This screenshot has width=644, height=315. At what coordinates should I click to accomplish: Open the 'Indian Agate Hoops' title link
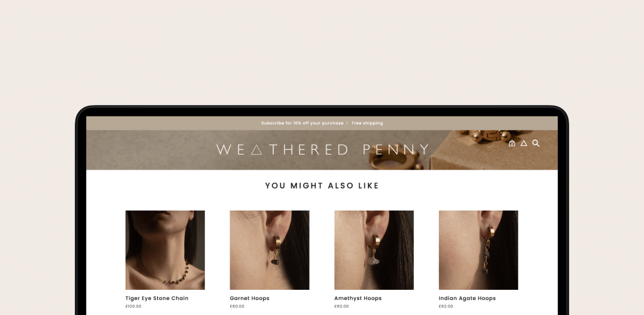(467, 298)
